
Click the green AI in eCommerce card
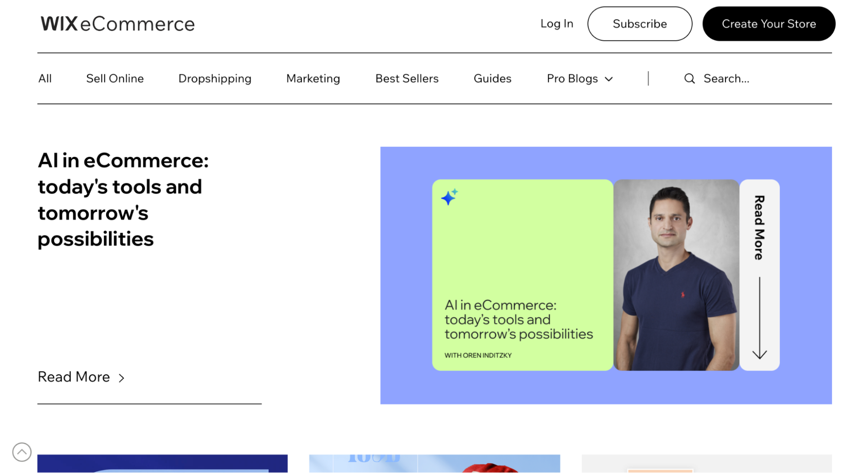tap(522, 275)
